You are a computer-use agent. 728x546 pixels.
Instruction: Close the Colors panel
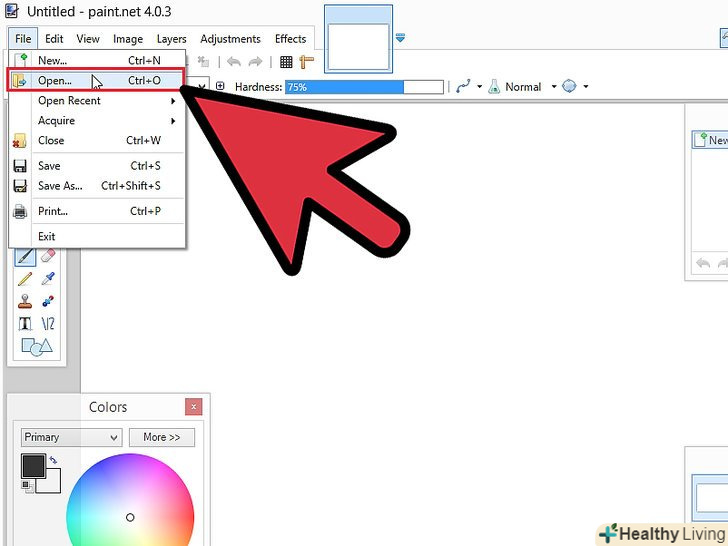coord(193,407)
